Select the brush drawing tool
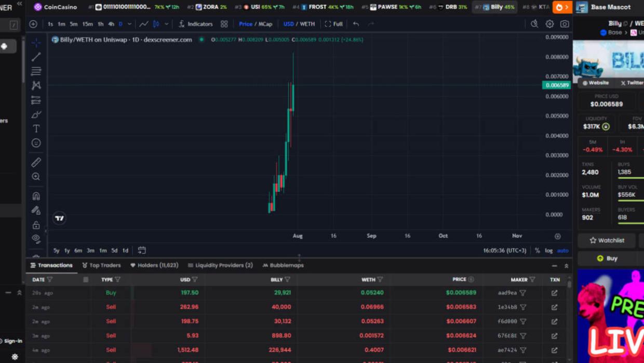The image size is (644, 363). click(x=36, y=114)
